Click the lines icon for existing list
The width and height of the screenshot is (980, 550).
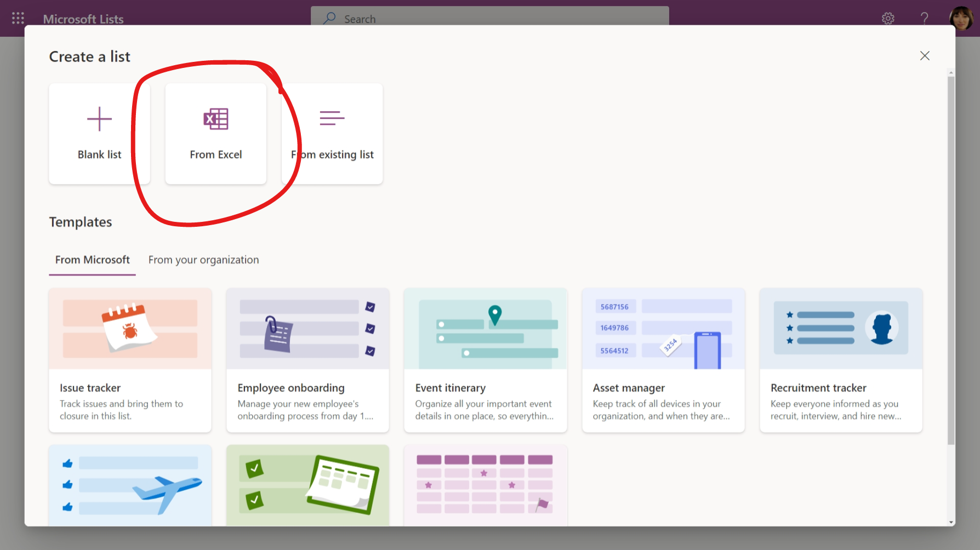[x=332, y=118]
